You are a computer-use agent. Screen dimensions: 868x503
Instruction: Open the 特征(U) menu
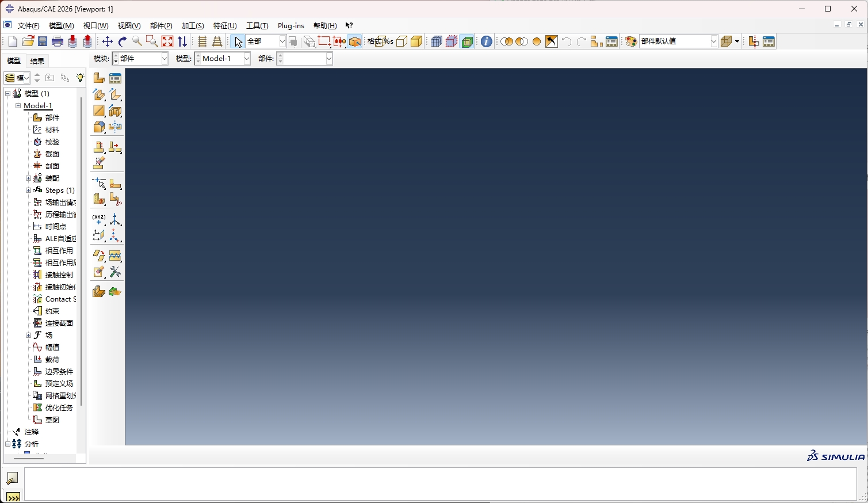[225, 25]
